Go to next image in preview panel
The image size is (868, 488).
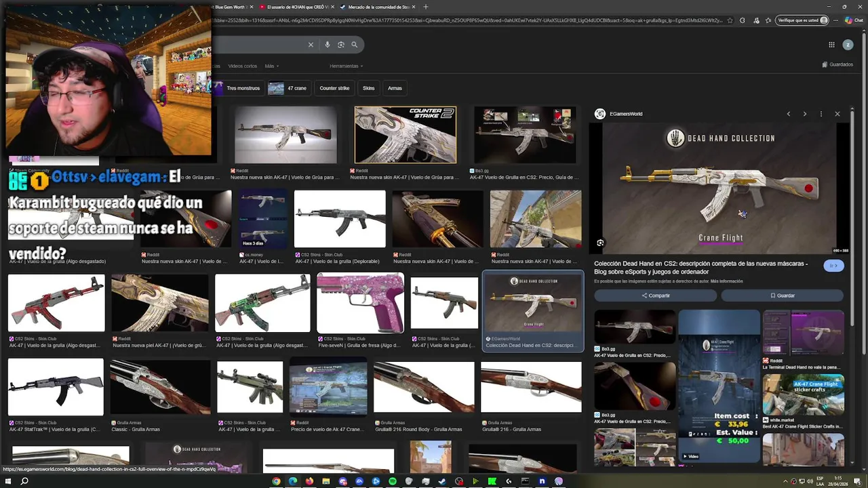[x=804, y=114]
